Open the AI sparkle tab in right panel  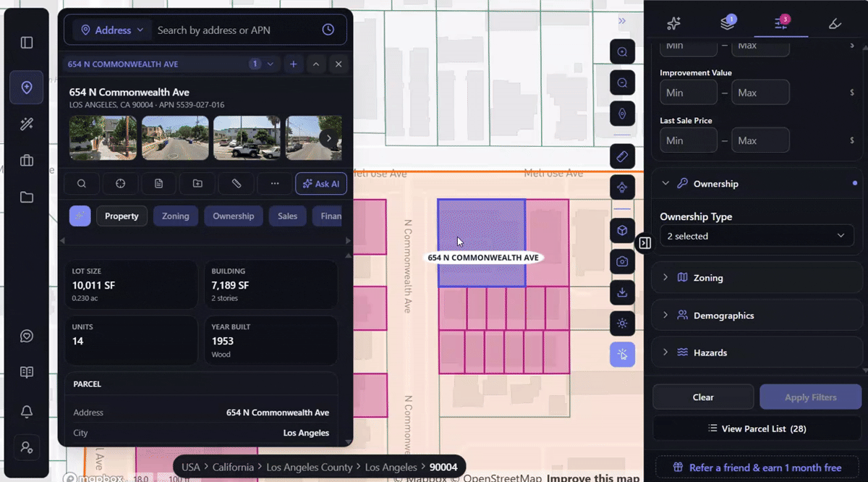coord(673,23)
